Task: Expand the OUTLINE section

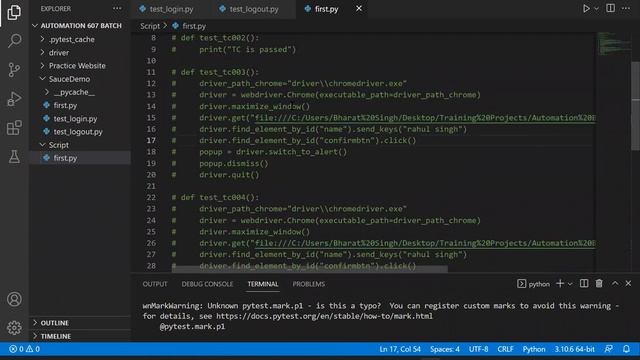Action: point(80,323)
